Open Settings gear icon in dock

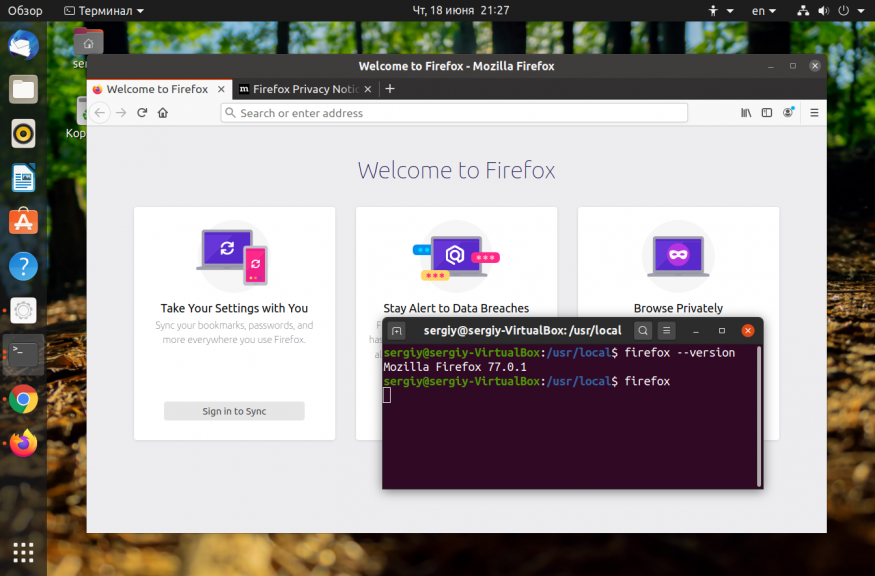click(23, 310)
